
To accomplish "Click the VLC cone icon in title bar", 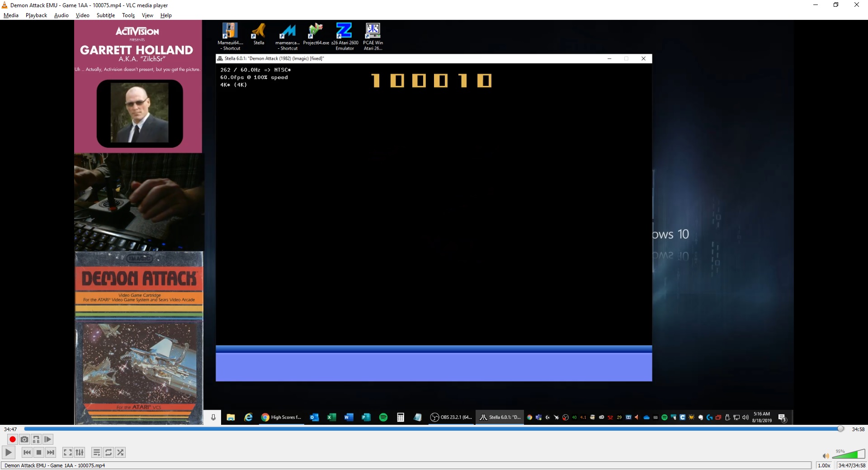I will point(5,5).
